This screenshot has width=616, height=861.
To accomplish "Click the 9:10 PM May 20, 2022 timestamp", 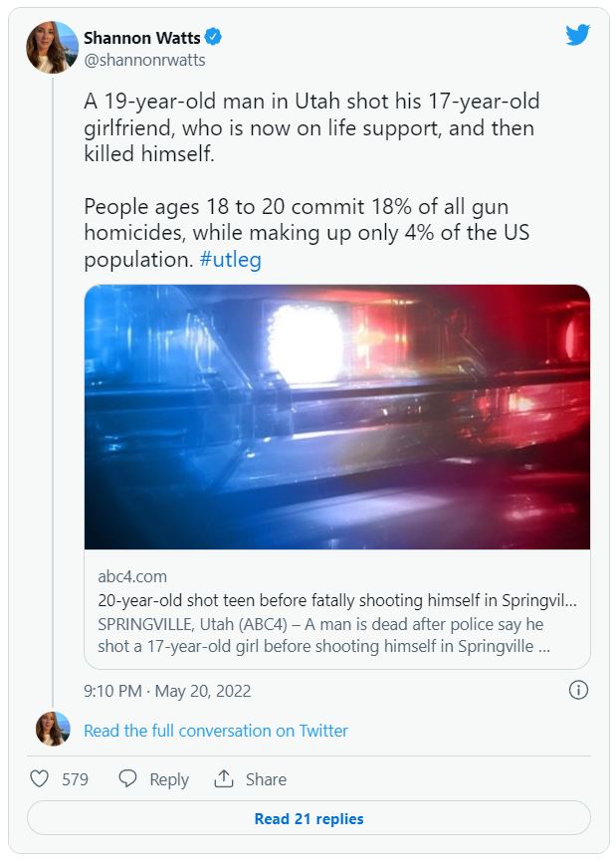I will pyautogui.click(x=167, y=691).
